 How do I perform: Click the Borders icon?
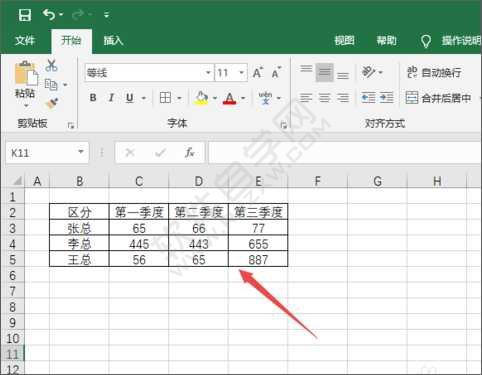point(165,98)
